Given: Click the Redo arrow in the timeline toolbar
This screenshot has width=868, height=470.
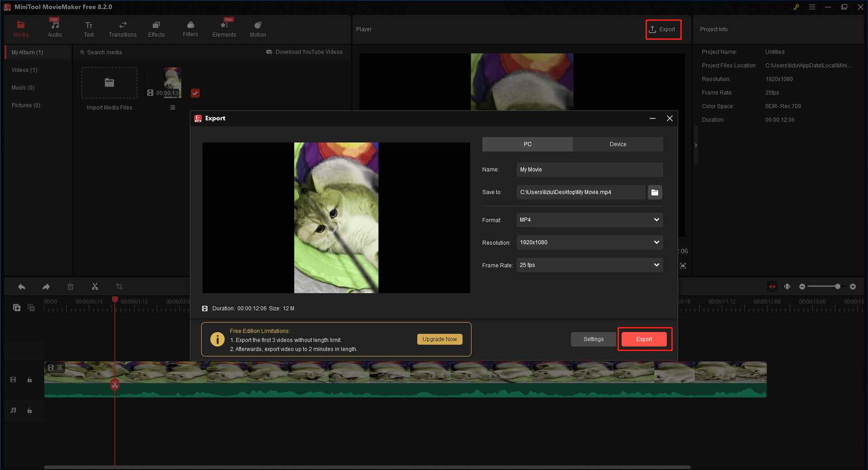Looking at the screenshot, I should pyautogui.click(x=46, y=286).
